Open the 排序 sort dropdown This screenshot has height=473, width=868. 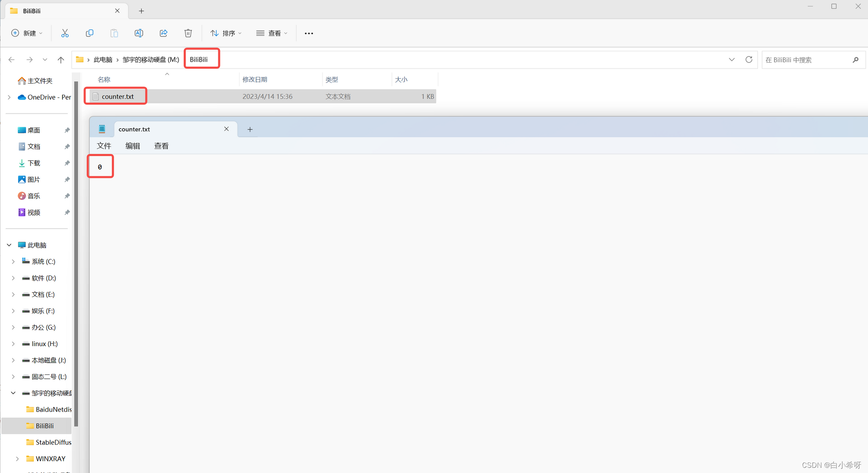click(x=226, y=33)
